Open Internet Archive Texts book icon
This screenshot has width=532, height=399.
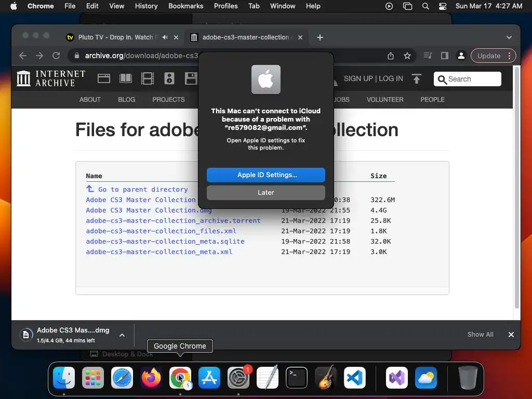(126, 78)
